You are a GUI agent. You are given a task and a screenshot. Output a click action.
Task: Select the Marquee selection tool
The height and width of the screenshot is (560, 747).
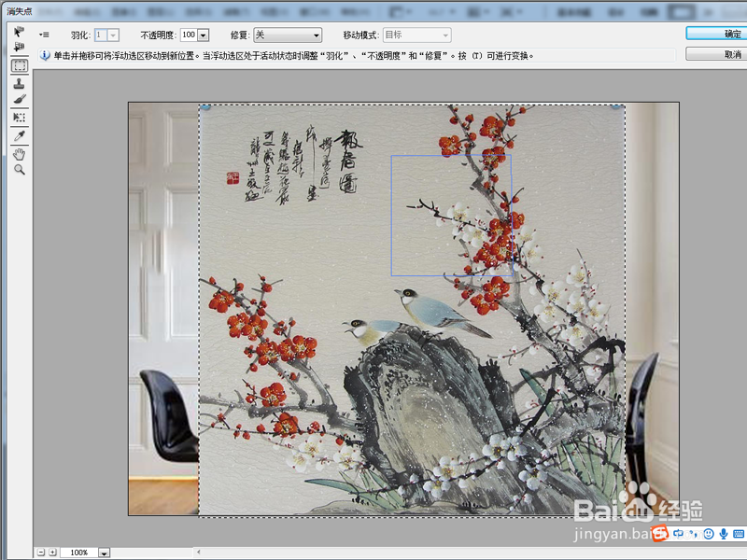[20, 65]
